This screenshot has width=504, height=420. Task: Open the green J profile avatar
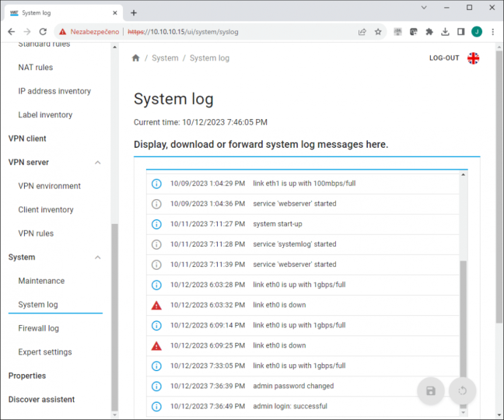[477, 31]
